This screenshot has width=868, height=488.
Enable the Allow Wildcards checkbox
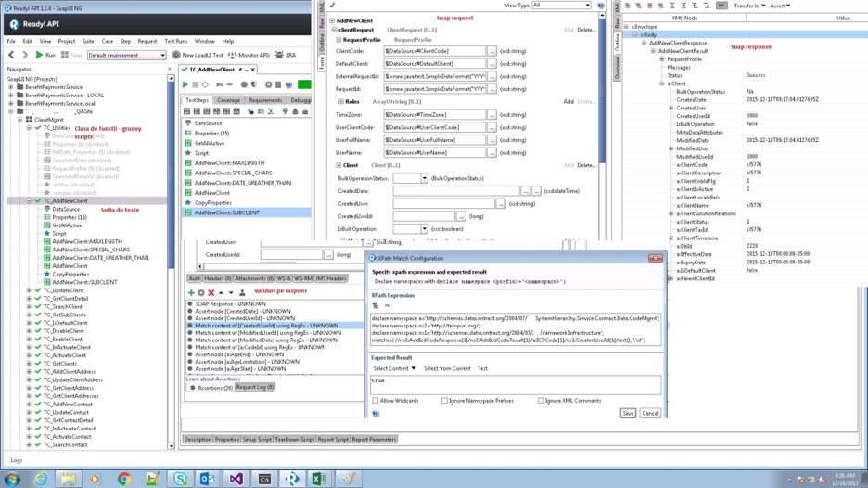(376, 401)
